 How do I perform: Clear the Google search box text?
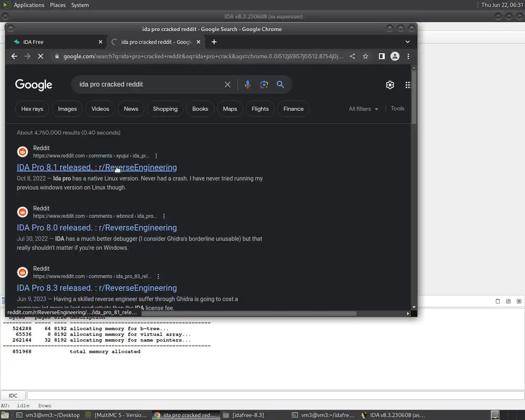click(x=228, y=84)
